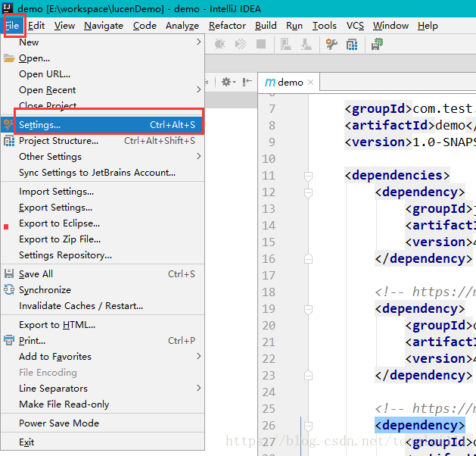Image resolution: width=476 pixels, height=456 pixels.
Task: Click highlighted dependency tag on line 26
Action: [420, 425]
